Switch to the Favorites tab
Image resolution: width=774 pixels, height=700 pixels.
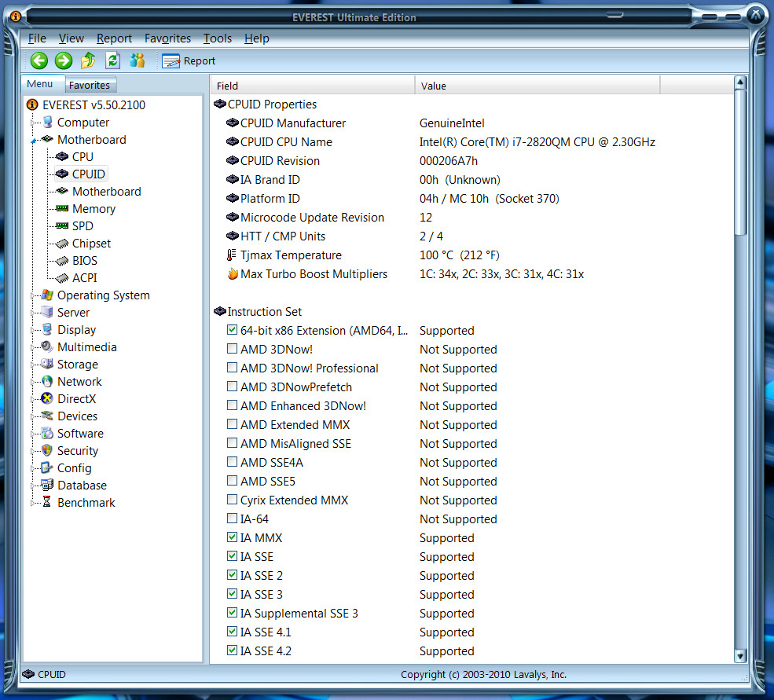(90, 85)
